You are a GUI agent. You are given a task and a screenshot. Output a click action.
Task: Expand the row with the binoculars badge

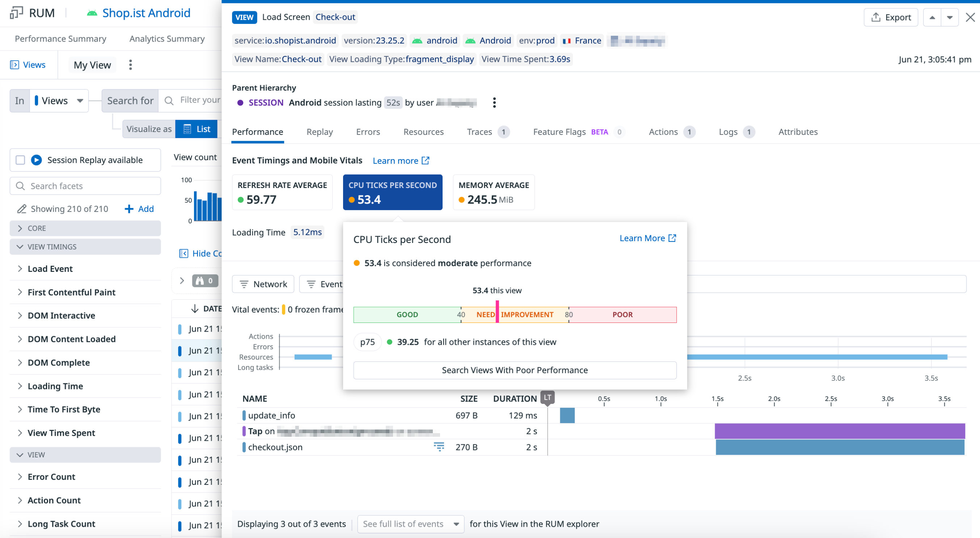click(182, 281)
